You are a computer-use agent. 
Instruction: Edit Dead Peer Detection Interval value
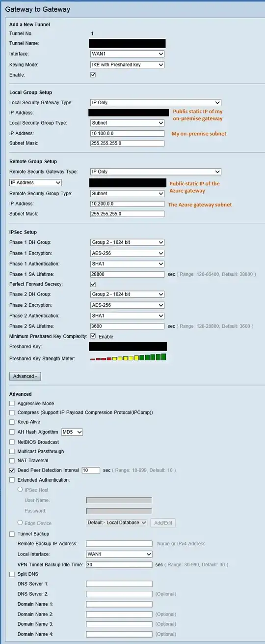point(91,470)
